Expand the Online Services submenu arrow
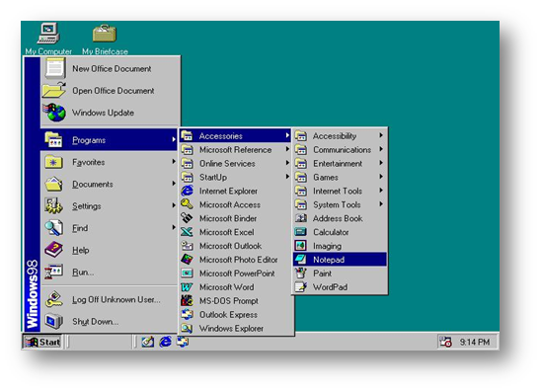The height and width of the screenshot is (392, 541). tap(287, 163)
